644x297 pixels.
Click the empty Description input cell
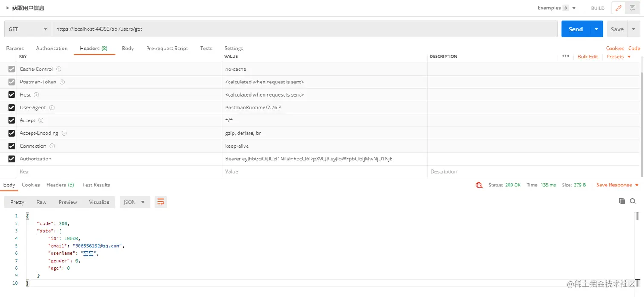[x=535, y=171]
